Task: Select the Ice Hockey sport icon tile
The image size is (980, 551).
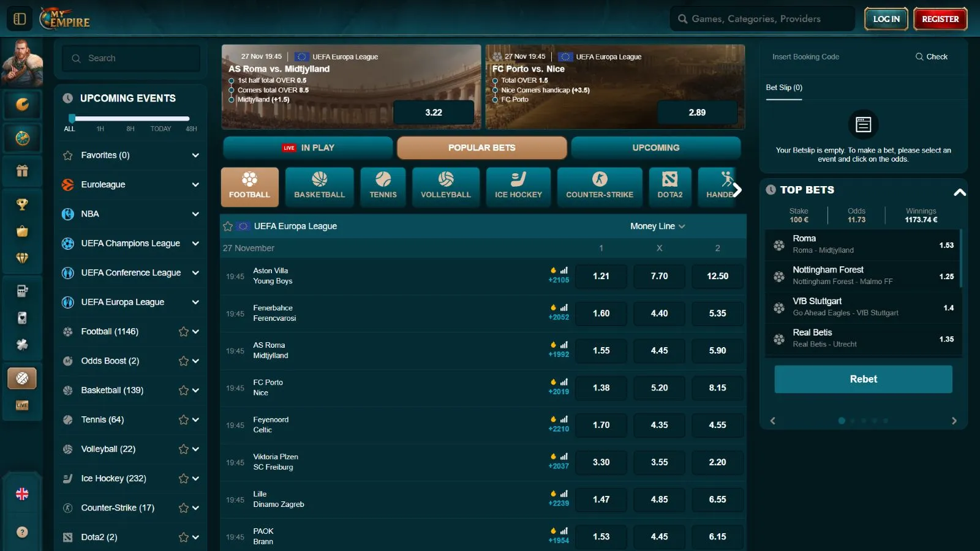Action: coord(518,186)
